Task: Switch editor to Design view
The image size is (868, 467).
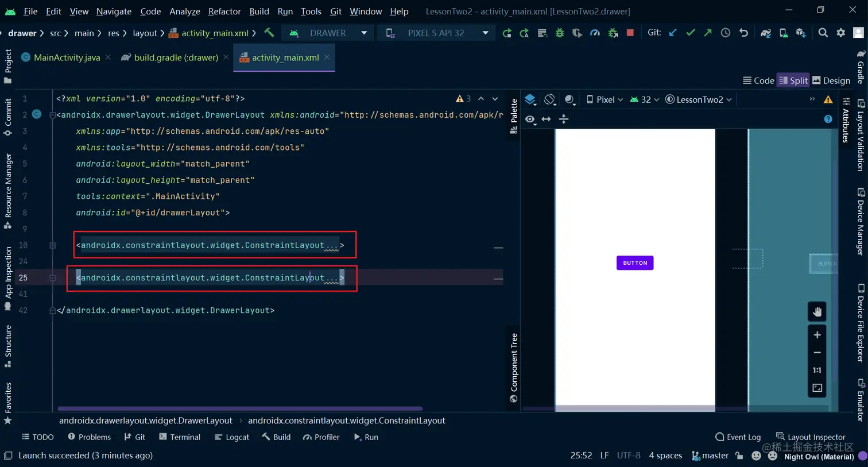Action: tap(831, 80)
